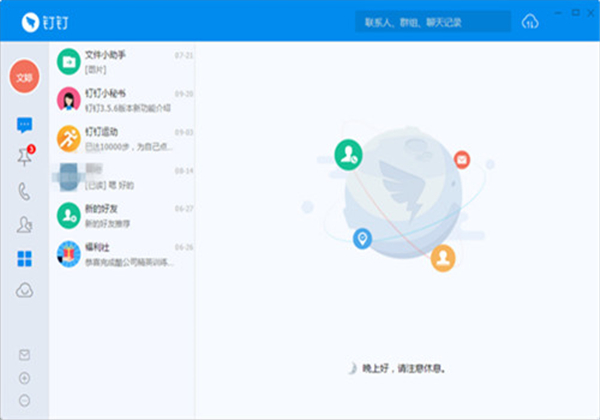Minimize the DingTalk window

tap(558, 13)
